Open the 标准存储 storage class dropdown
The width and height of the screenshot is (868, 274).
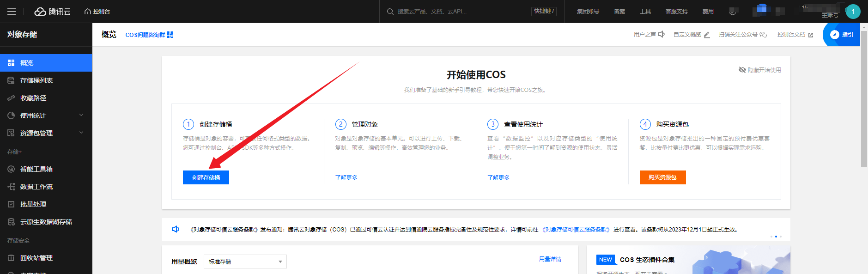[x=245, y=262]
